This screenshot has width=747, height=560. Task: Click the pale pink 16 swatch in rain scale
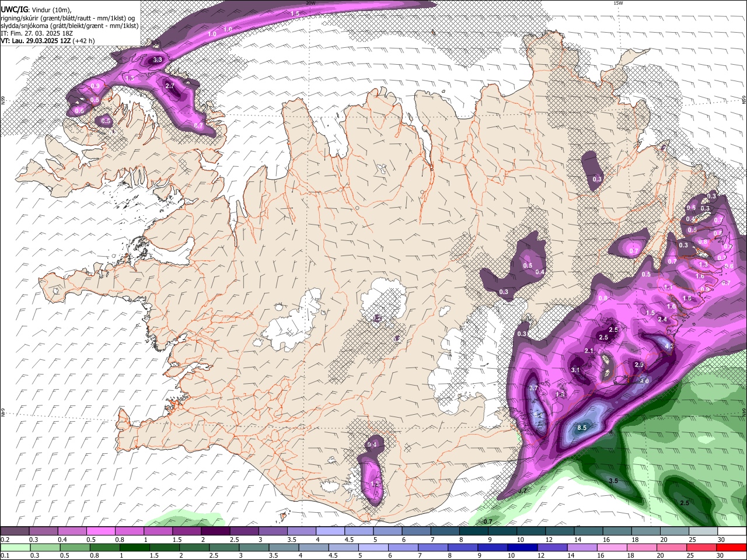(612, 547)
